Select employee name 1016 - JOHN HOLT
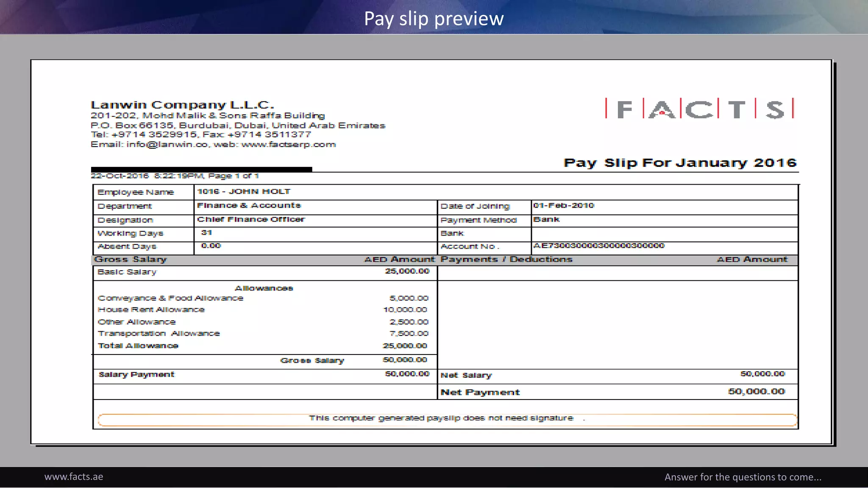This screenshot has width=868, height=488. point(244,191)
